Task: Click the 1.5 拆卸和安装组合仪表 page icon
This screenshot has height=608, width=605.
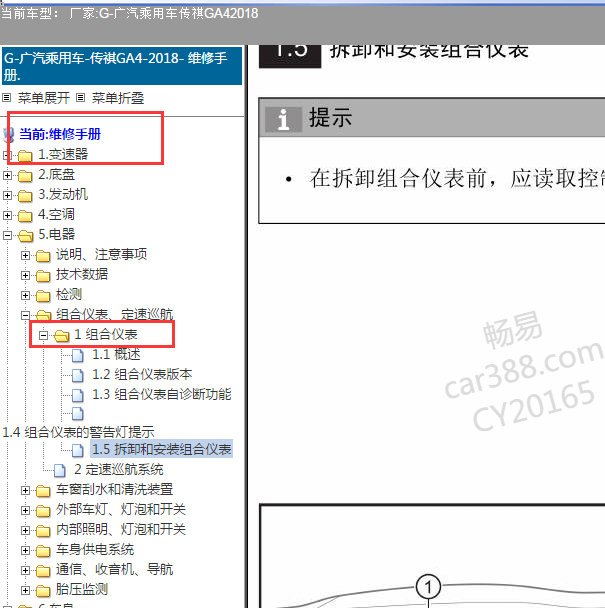Action: click(x=78, y=450)
